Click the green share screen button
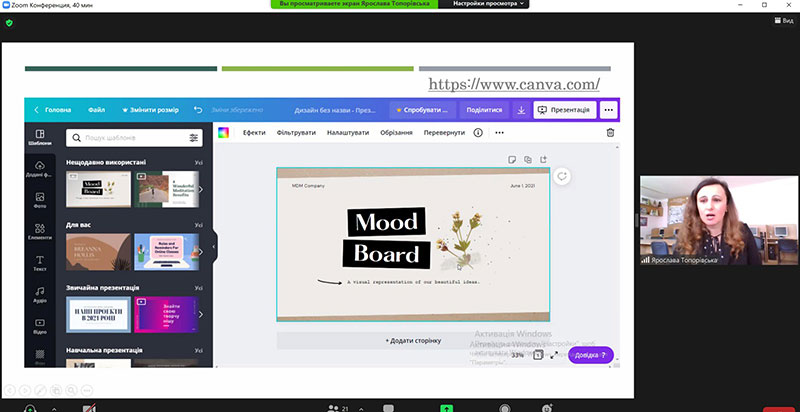Viewport: 800px width, 412px height. (446, 408)
